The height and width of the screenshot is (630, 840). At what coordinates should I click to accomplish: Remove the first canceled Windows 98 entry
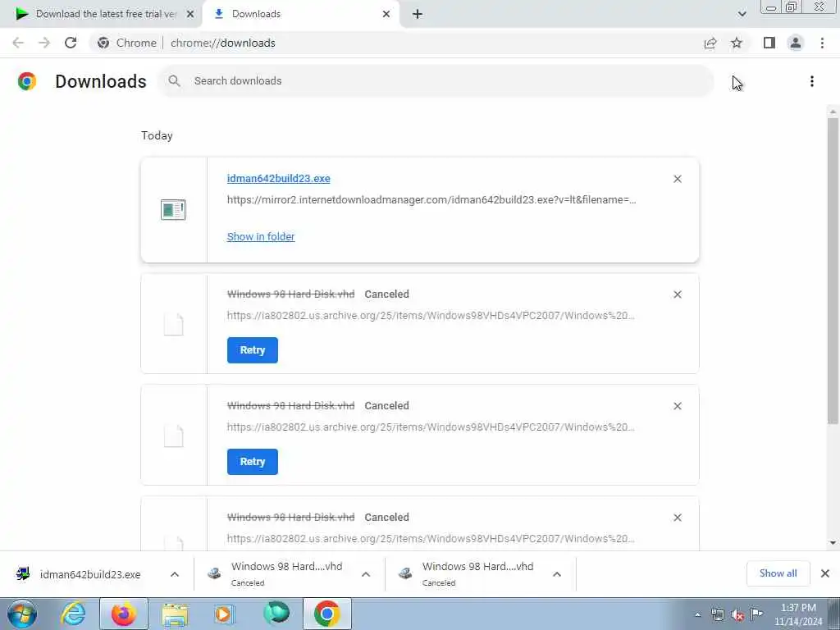[x=678, y=294]
